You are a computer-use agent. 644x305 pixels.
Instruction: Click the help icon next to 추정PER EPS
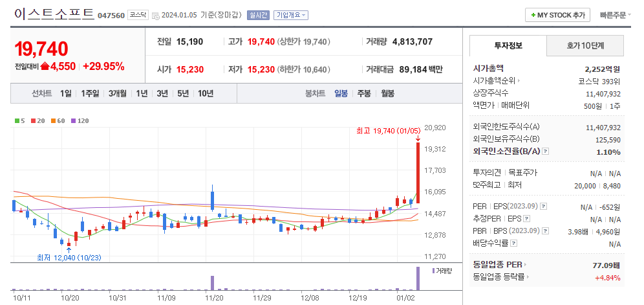527,219
